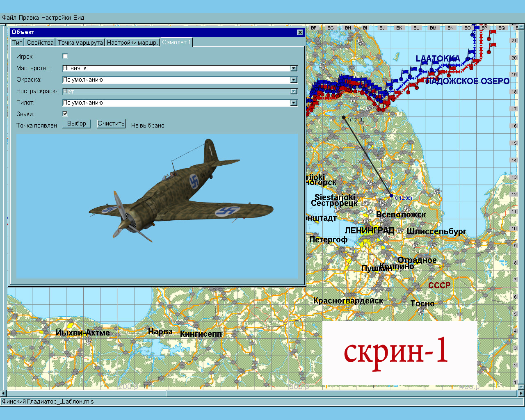Click the Йыхви-Ахтме city label
Viewport: 525px width, 420px height.
pyautogui.click(x=83, y=333)
